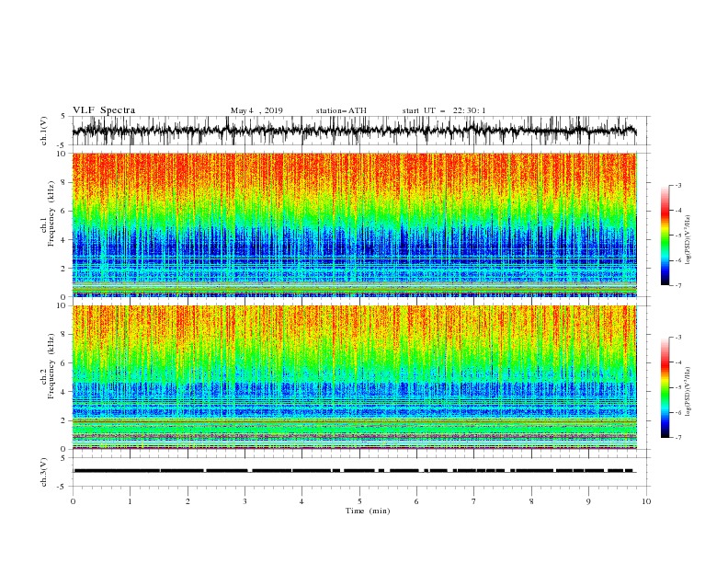Click the upper color bar next to ch.1 spectrogram

pos(665,235)
